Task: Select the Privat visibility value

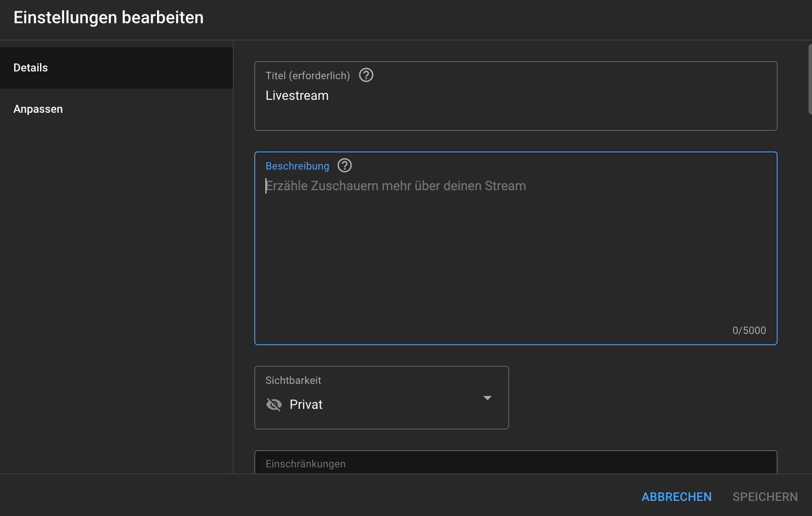Action: click(x=306, y=405)
